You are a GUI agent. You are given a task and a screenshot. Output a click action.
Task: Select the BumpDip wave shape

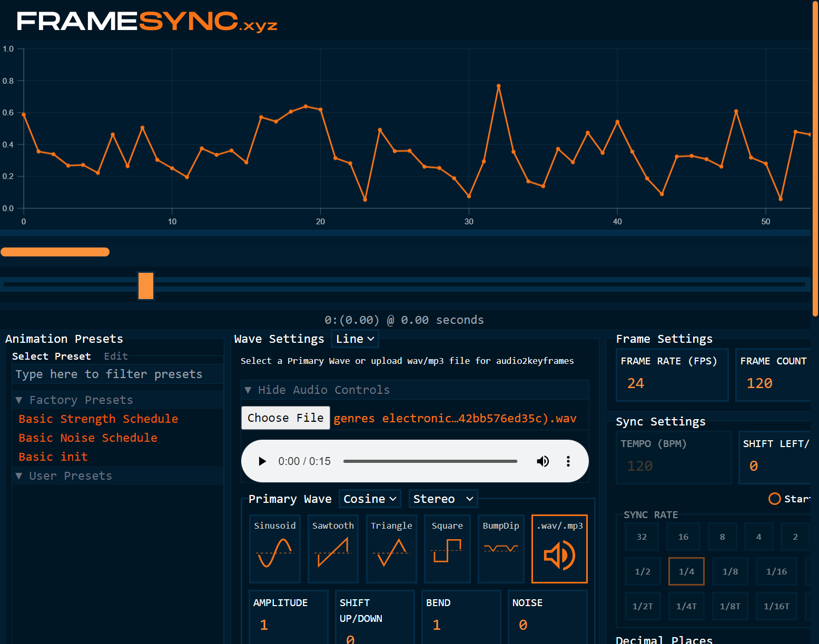coord(501,549)
